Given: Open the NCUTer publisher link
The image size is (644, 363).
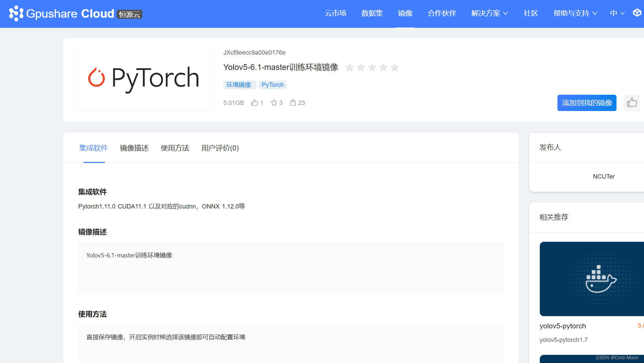Looking at the screenshot, I should [x=604, y=177].
